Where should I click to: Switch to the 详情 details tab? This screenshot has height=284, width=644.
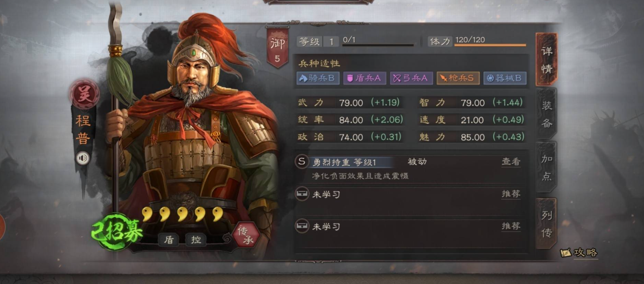coord(546,59)
